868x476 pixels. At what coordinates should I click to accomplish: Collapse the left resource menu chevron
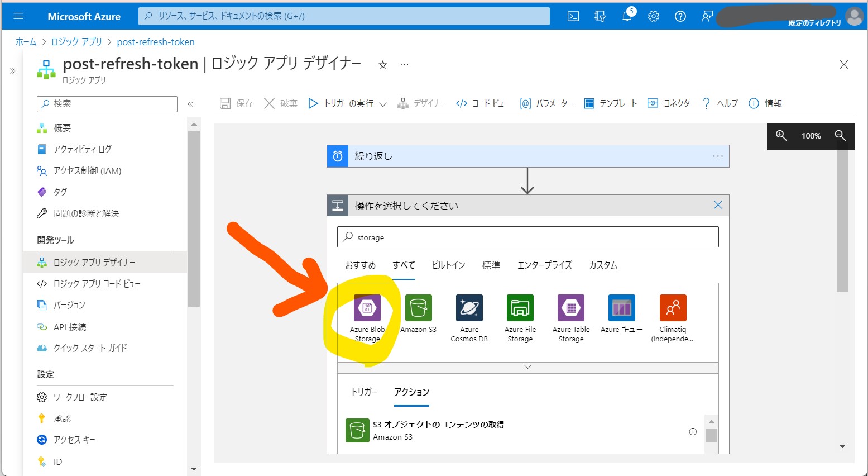click(x=190, y=104)
